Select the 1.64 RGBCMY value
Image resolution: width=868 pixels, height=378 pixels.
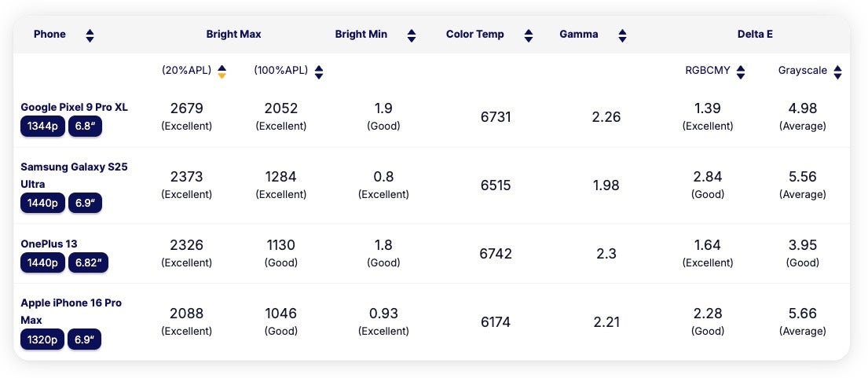(x=708, y=245)
